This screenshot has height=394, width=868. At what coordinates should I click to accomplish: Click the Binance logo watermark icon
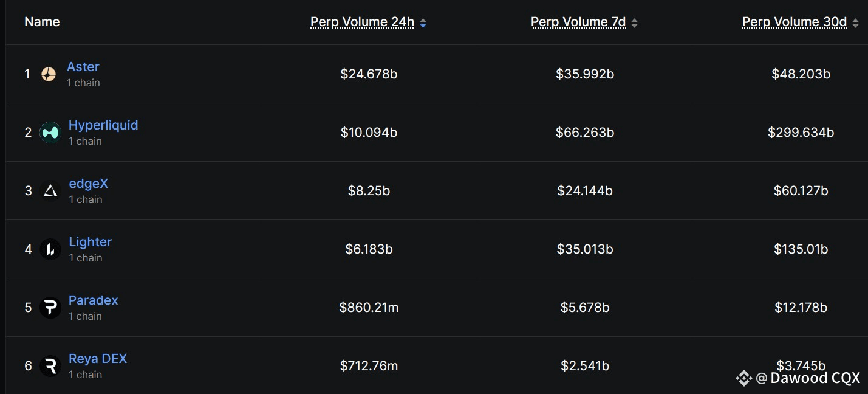743,378
